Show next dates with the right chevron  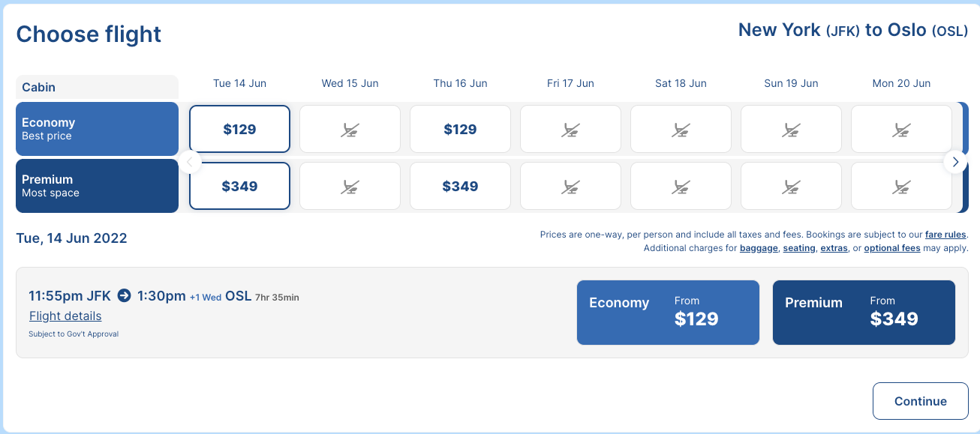pos(955,161)
